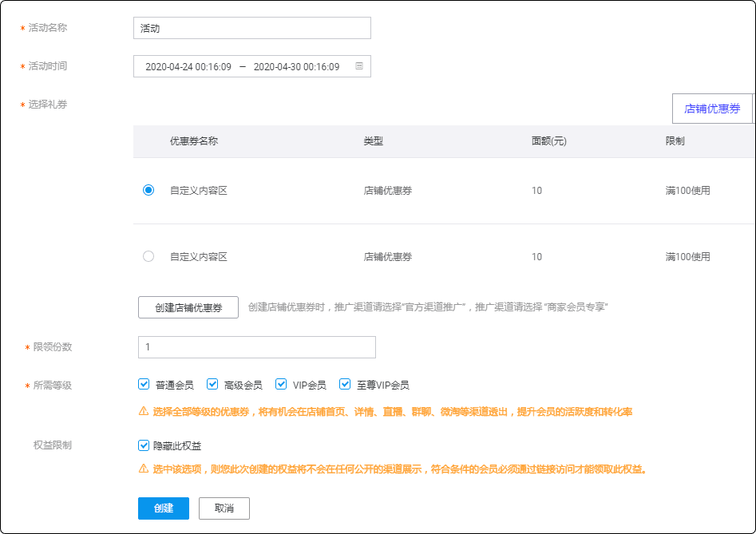Select the second coupon row radio button
Screen dimensions: 756x534
pos(148,256)
